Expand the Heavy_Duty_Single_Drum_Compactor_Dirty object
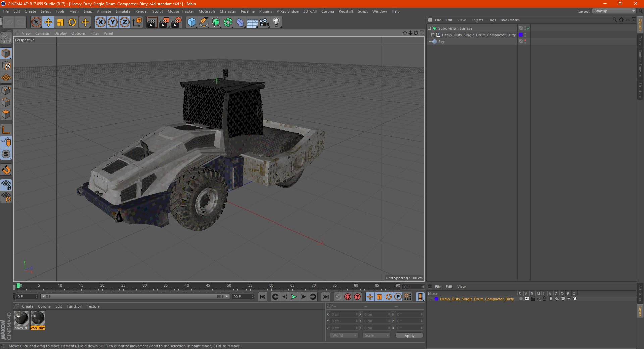The image size is (644, 349). (433, 35)
